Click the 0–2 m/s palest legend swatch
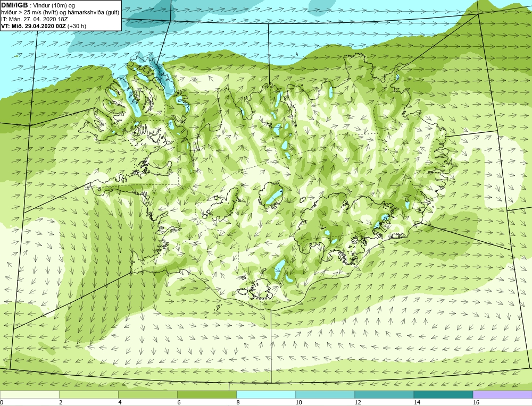 tap(29, 394)
